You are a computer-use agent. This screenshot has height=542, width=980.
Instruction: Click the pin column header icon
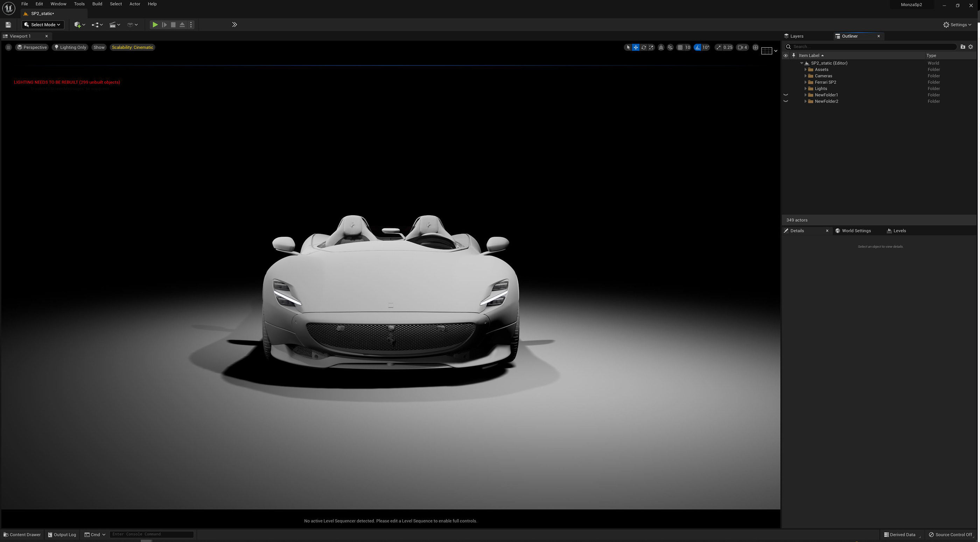[793, 56]
